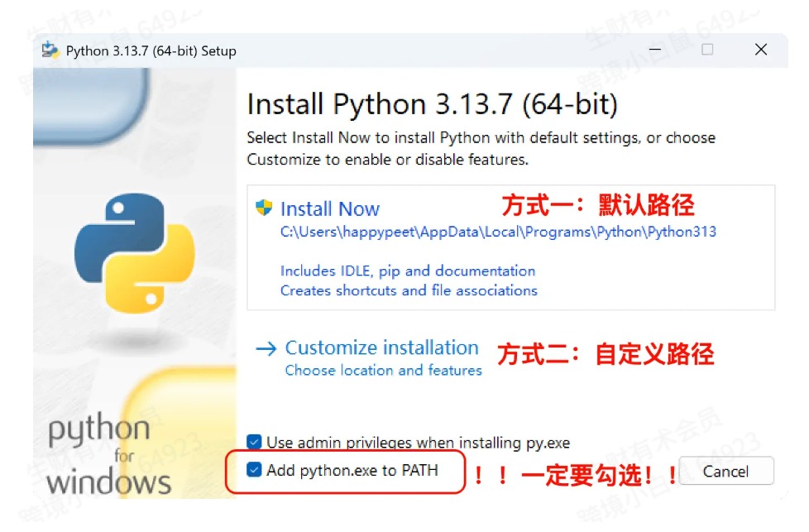Minimize the Python Setup window

tap(655, 50)
